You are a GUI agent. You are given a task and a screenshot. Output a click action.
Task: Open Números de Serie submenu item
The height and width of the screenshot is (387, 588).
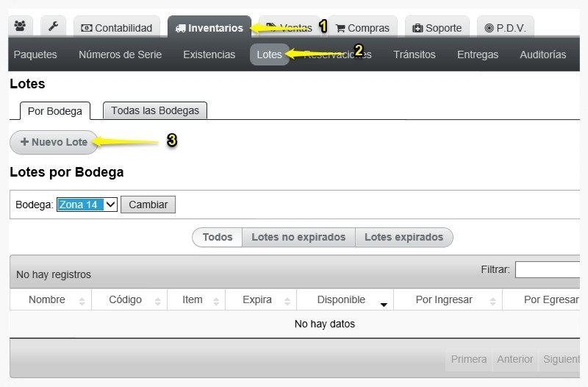tap(120, 54)
